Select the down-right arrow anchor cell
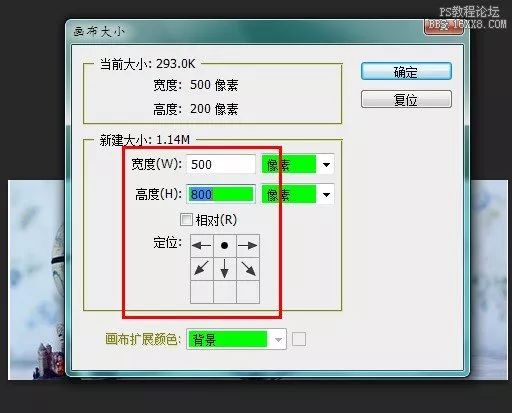This screenshot has height=413, width=512. pos(248,269)
